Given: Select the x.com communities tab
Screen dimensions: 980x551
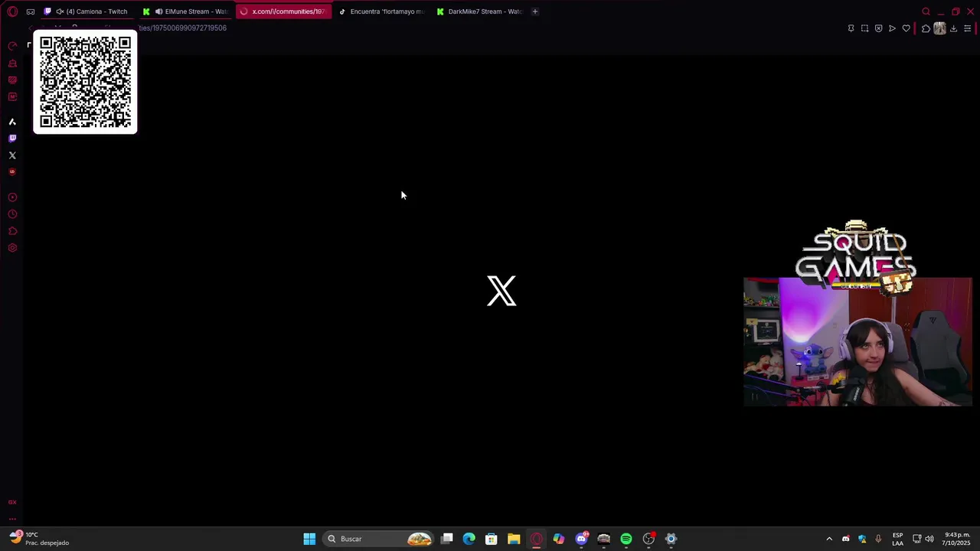Looking at the screenshot, I should 283,11.
